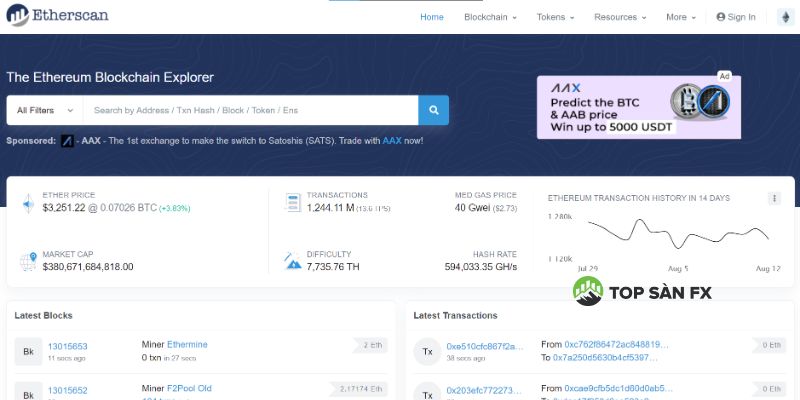Click the Difficulty pickaxe icon
This screenshot has height=400, width=800.
293,261
